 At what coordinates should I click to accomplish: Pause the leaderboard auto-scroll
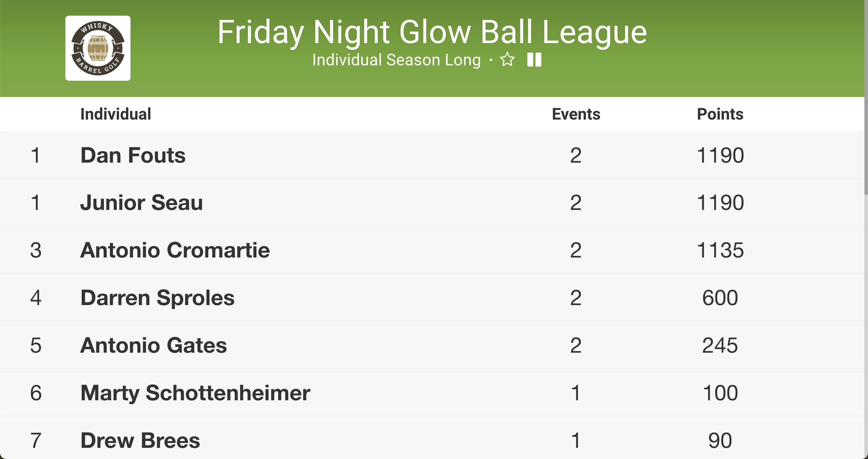pos(534,60)
